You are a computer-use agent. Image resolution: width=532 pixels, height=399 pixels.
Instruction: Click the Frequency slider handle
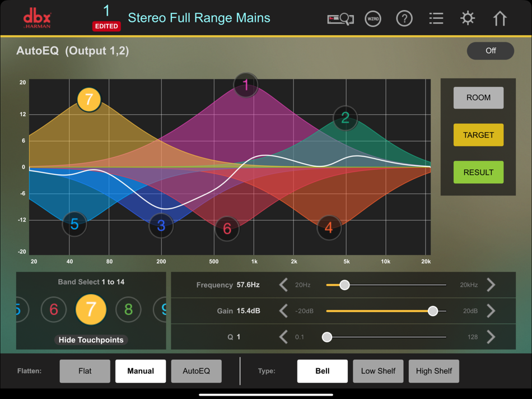pos(344,285)
